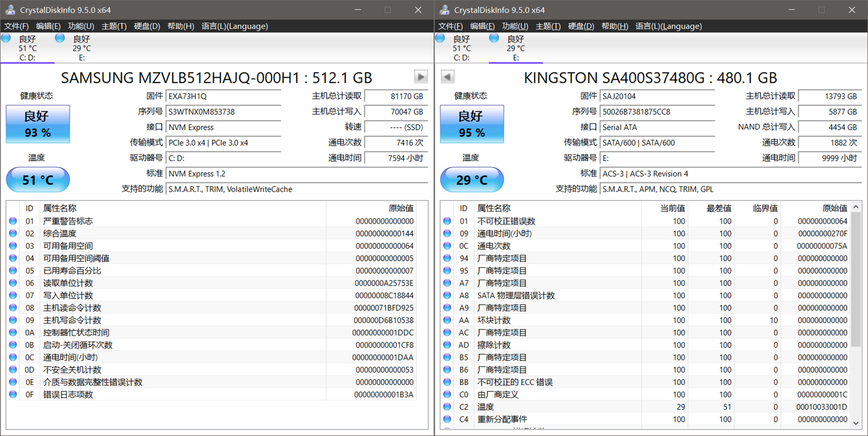Click next disk arrow in Samsung window
Image resolution: width=868 pixels, height=436 pixels.
coord(421,77)
